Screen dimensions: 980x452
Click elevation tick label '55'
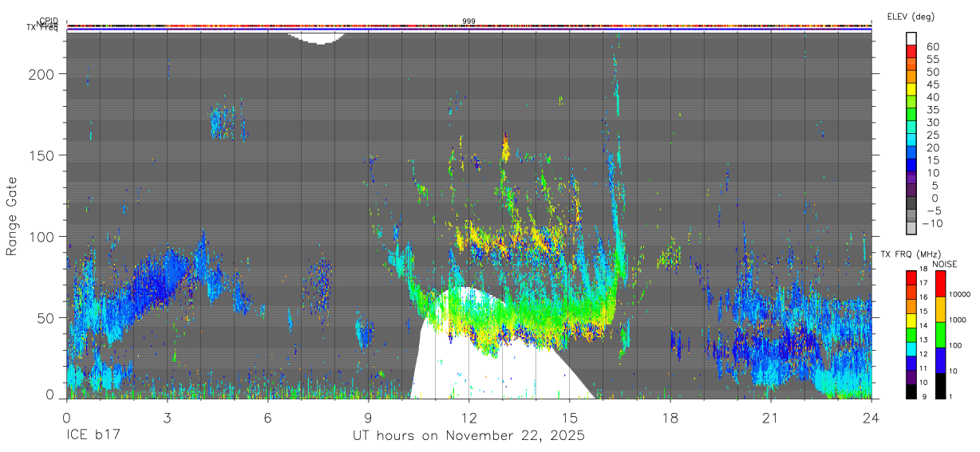pos(933,60)
